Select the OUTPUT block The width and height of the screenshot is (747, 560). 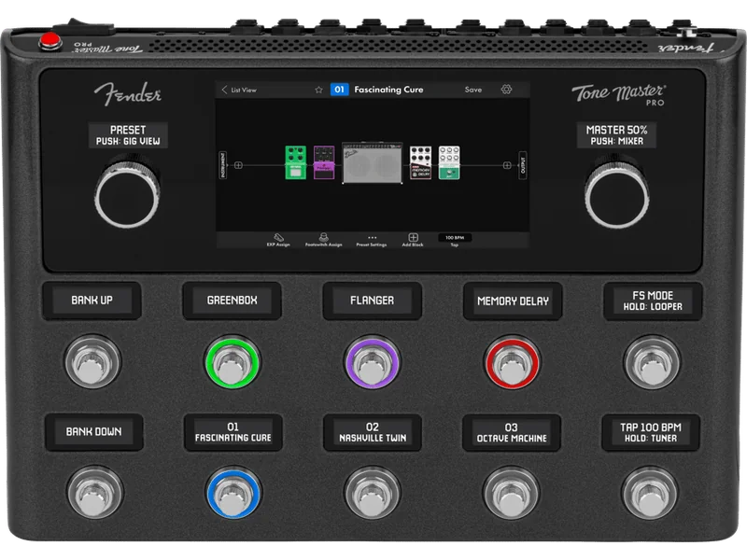(x=523, y=165)
